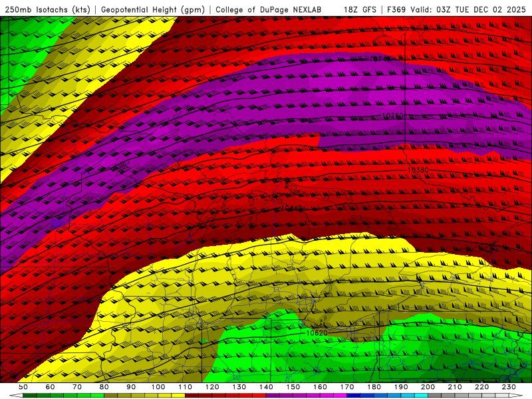Click the darkest green swatch under 50

click(29, 396)
